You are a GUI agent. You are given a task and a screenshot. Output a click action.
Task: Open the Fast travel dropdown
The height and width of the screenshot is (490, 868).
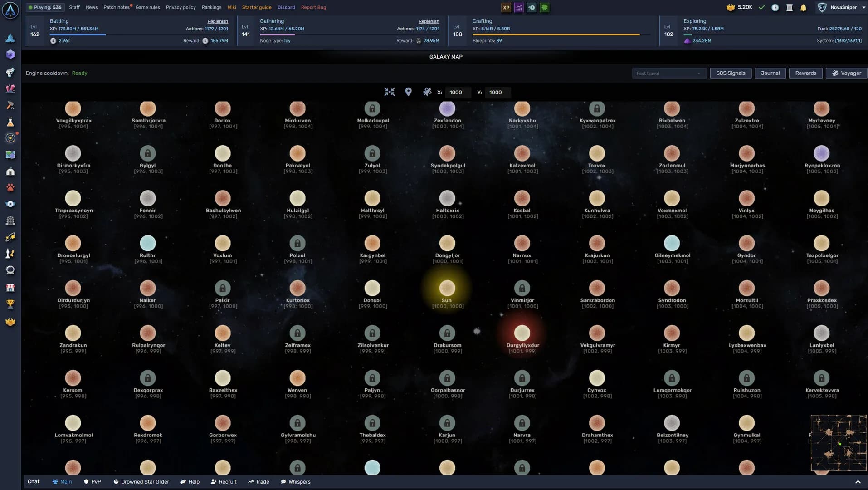point(669,73)
